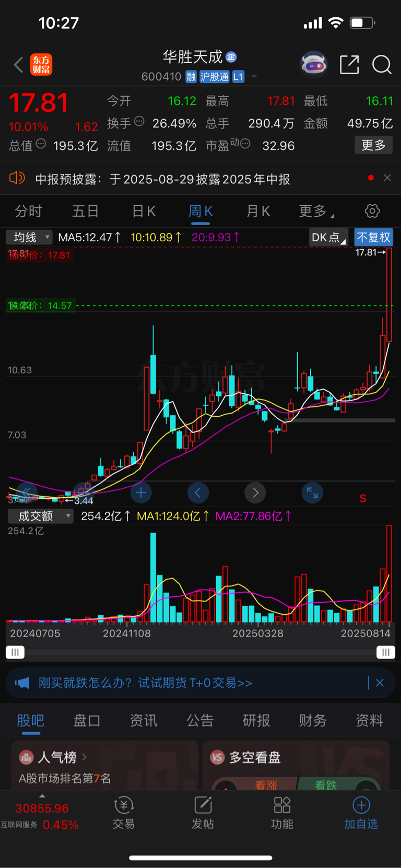Open stock search magnifier
Screen dimensions: 401x868
pyautogui.click(x=382, y=65)
